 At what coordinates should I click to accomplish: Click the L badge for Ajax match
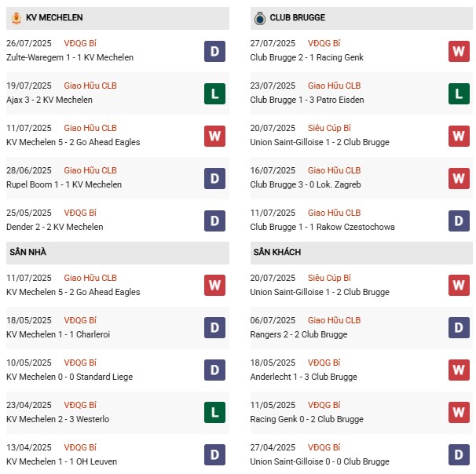coord(214,94)
